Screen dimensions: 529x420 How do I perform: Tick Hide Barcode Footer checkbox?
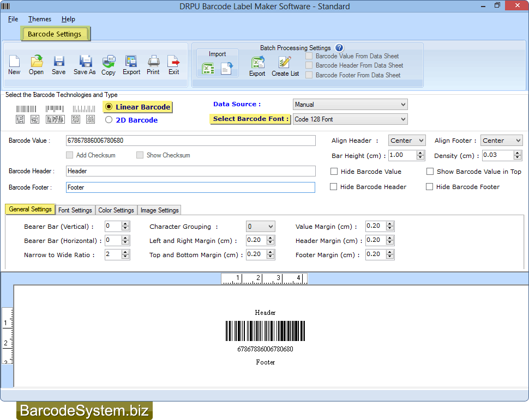429,187
